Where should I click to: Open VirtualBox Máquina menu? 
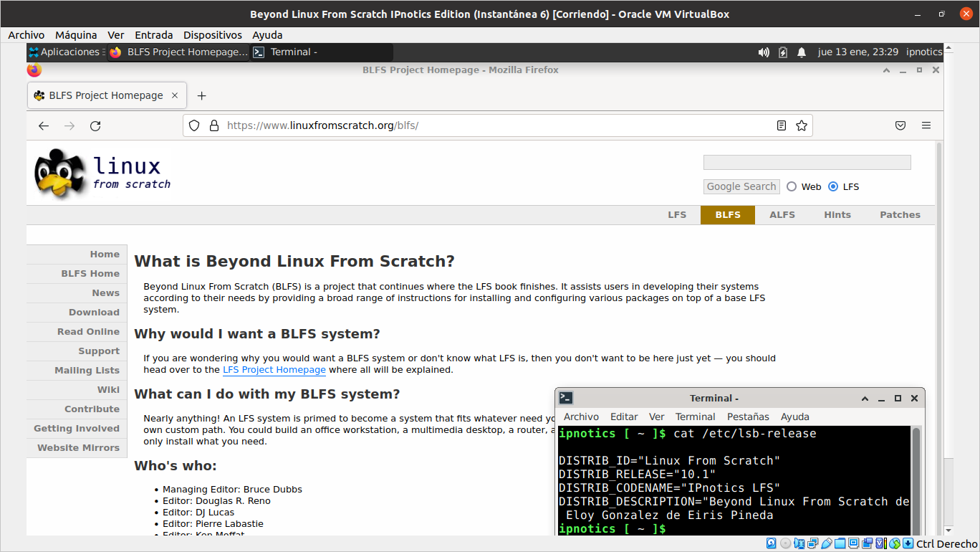point(76,34)
